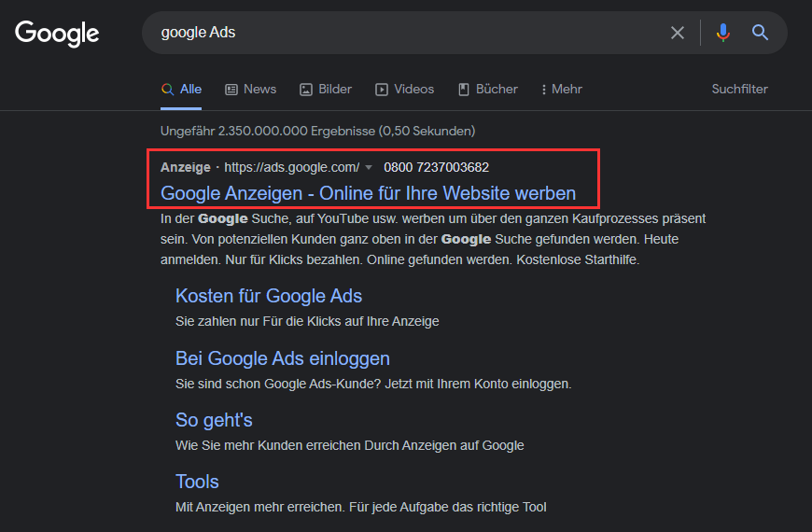
Task: Click into the search input field
Action: coord(409,33)
